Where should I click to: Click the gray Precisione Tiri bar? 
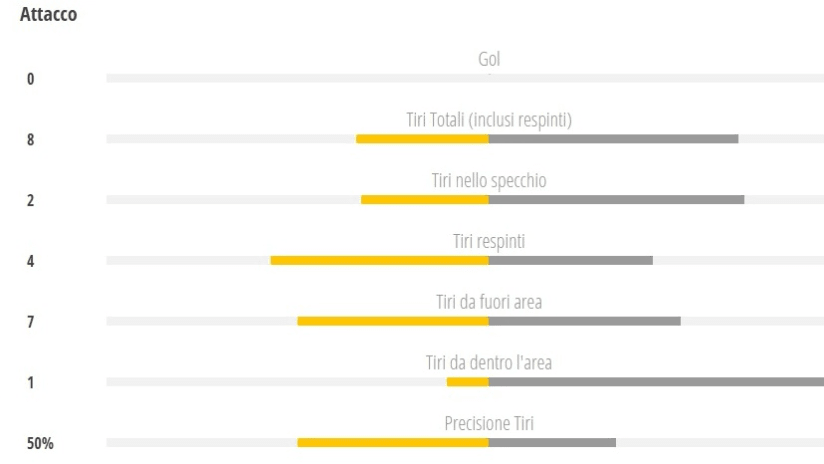coord(552,442)
